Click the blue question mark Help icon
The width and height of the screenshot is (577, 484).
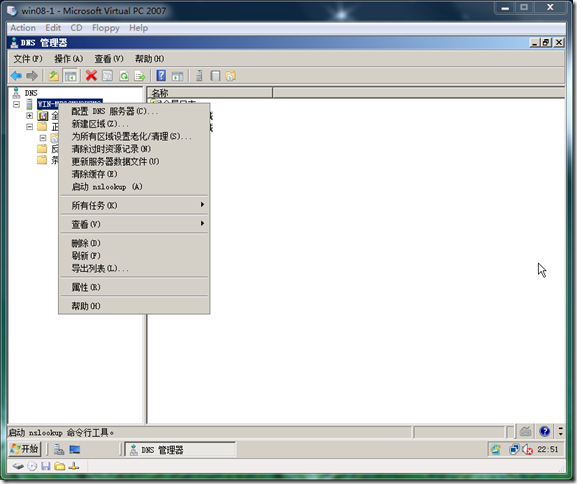161,76
